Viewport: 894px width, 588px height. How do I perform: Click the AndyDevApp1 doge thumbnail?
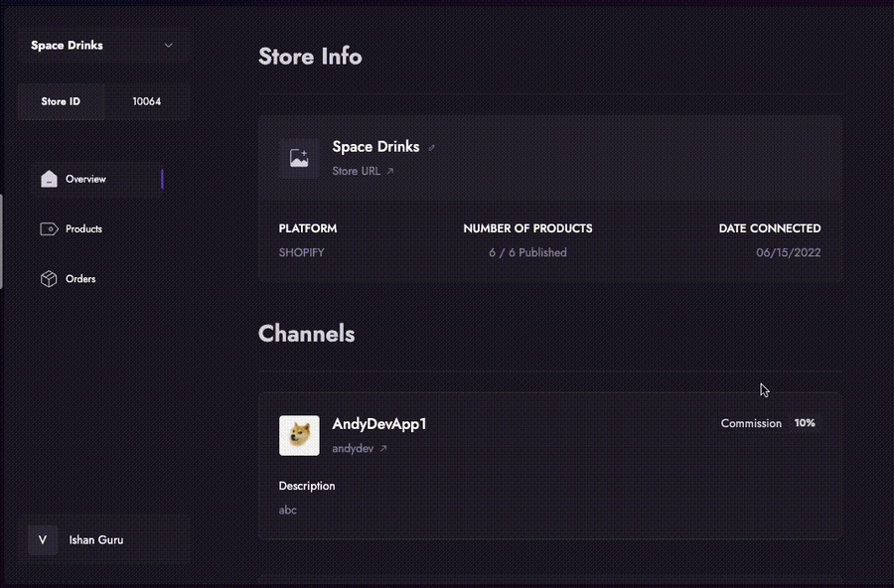[299, 435]
